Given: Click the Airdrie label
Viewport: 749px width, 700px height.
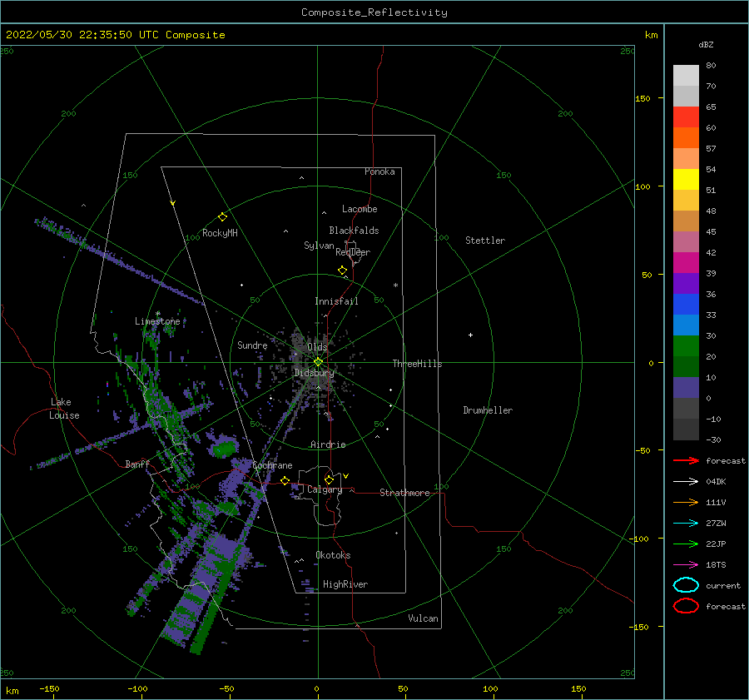Looking at the screenshot, I should (x=328, y=444).
